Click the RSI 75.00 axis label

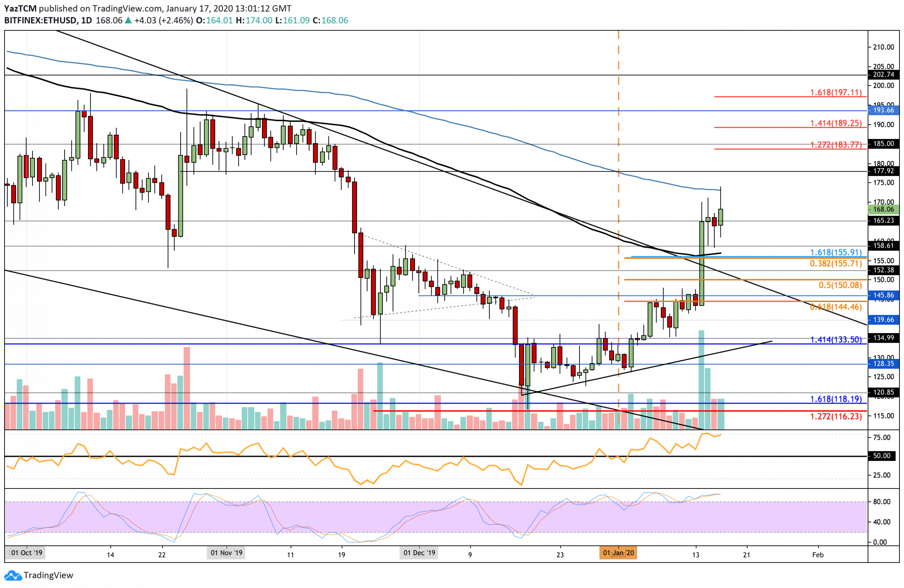882,437
